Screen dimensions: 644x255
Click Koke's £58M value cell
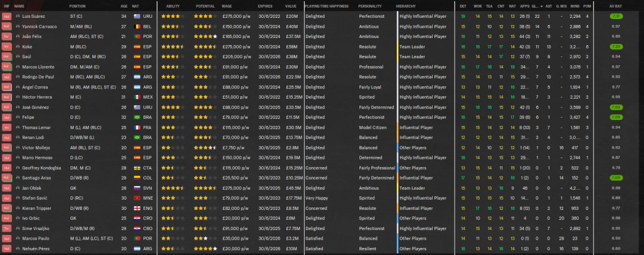[x=291, y=47]
